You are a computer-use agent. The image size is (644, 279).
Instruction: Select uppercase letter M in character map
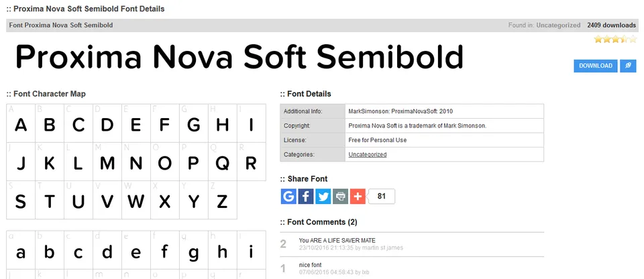tap(107, 162)
